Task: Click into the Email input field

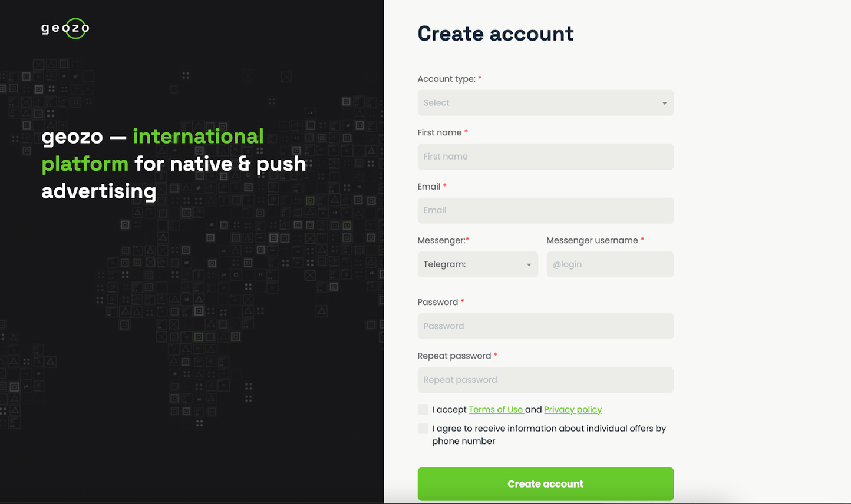Action: point(545,210)
